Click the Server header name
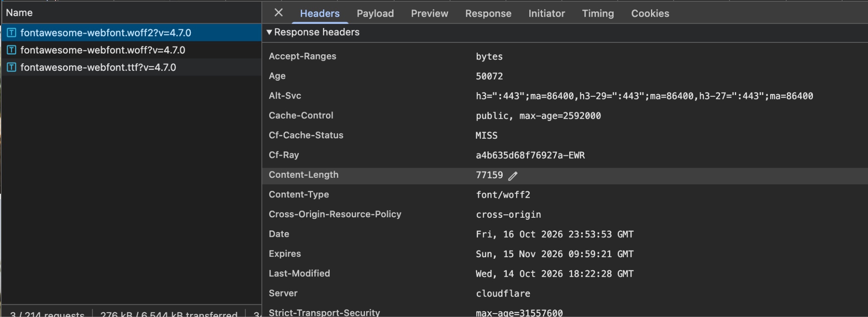The height and width of the screenshot is (317, 868). click(x=283, y=293)
